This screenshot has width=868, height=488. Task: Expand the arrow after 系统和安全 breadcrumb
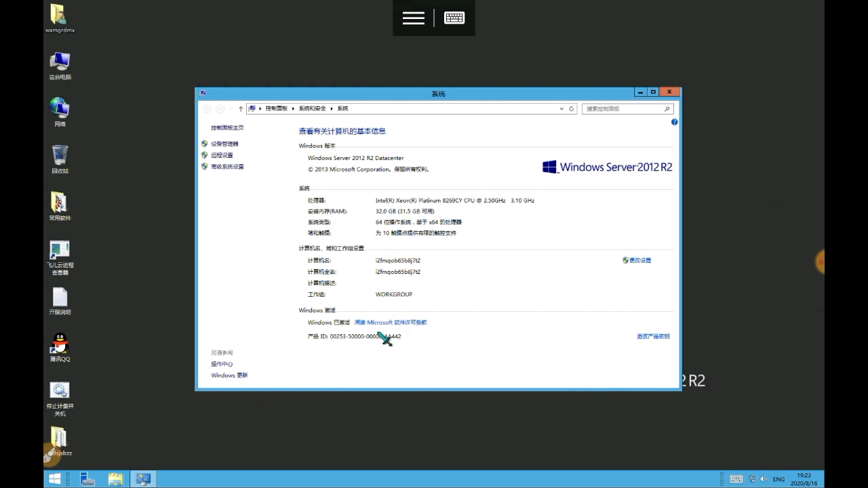tap(333, 108)
